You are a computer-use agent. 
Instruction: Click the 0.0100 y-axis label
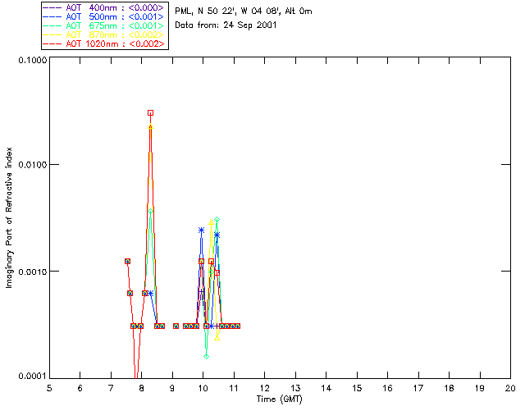[33, 165]
